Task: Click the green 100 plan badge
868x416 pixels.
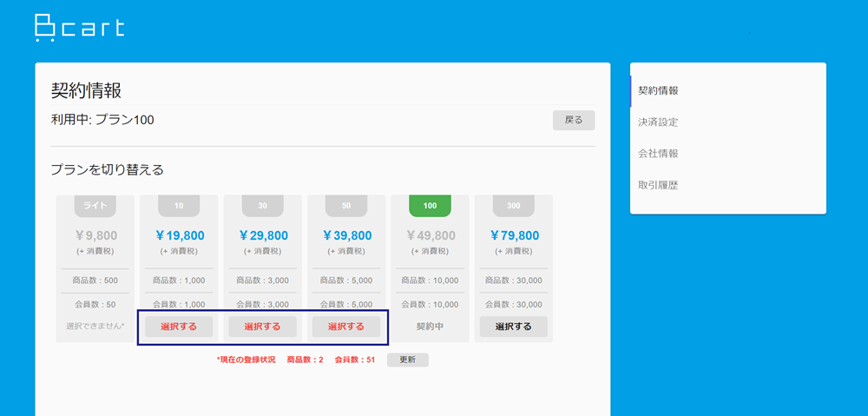Action: coord(431,206)
